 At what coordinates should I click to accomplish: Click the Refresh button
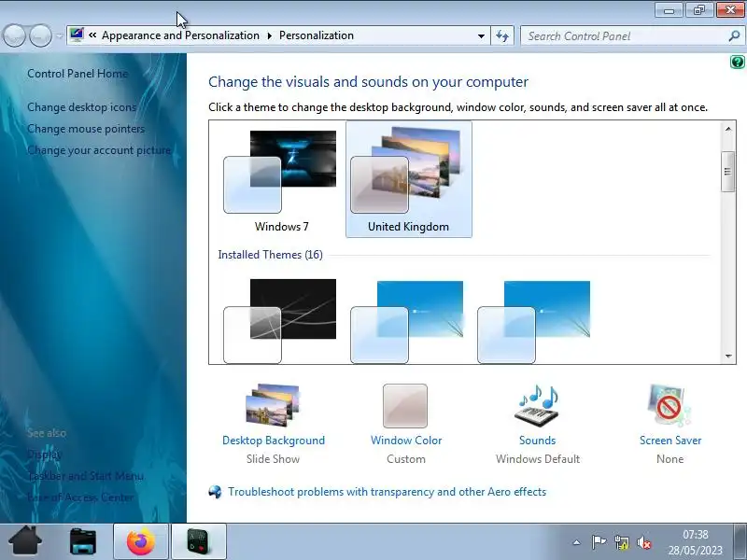pos(502,35)
